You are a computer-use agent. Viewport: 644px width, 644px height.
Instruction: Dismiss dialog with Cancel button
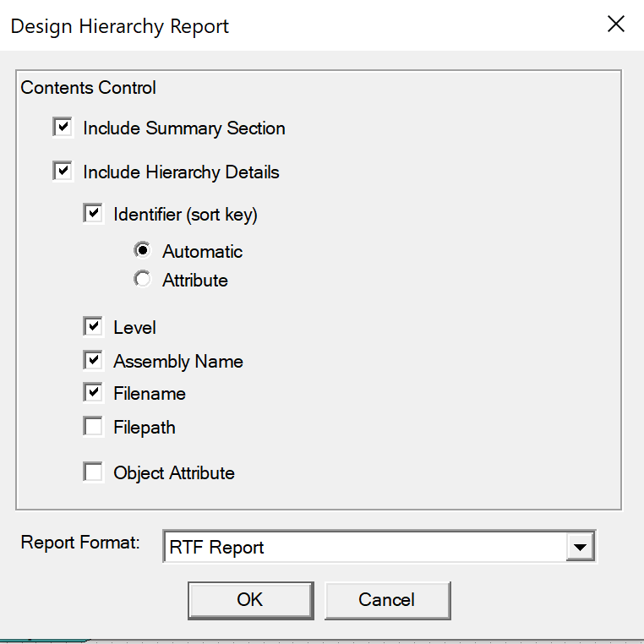click(x=387, y=600)
